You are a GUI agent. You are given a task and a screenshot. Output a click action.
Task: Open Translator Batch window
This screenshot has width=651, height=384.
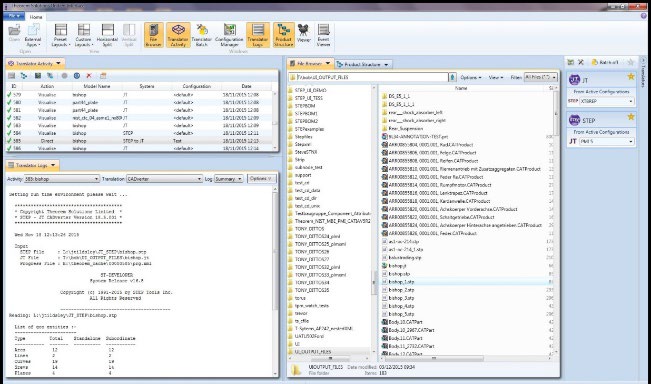tap(202, 35)
